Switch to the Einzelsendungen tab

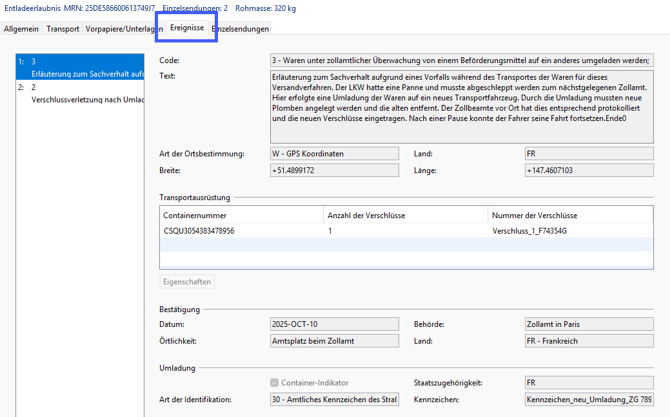tap(242, 29)
